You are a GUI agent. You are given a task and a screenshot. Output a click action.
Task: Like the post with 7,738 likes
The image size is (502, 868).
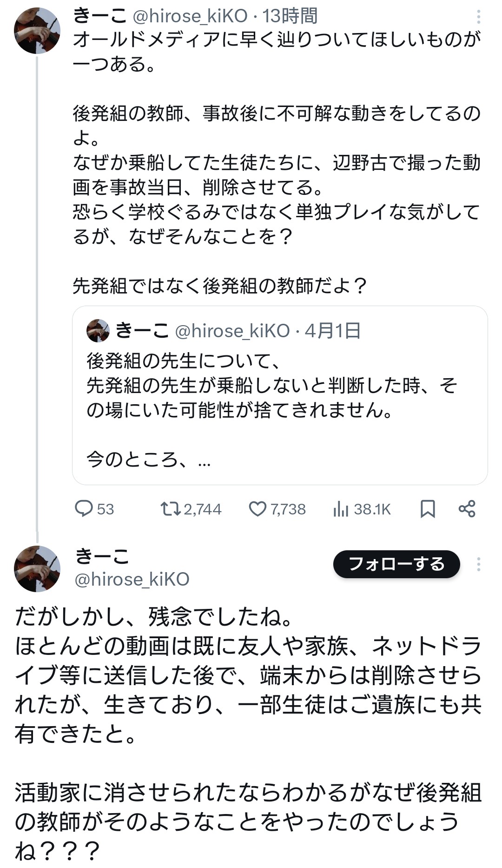pos(258,508)
